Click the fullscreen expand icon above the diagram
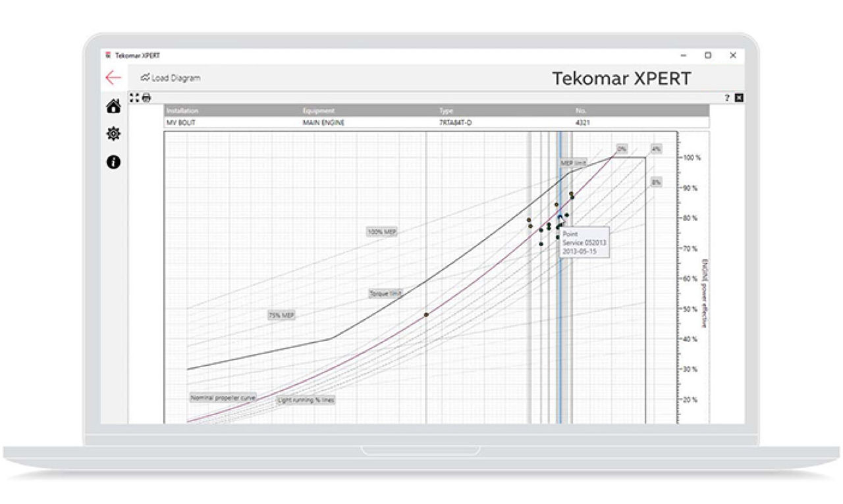Viewport: 843px width, 504px height. pyautogui.click(x=134, y=97)
